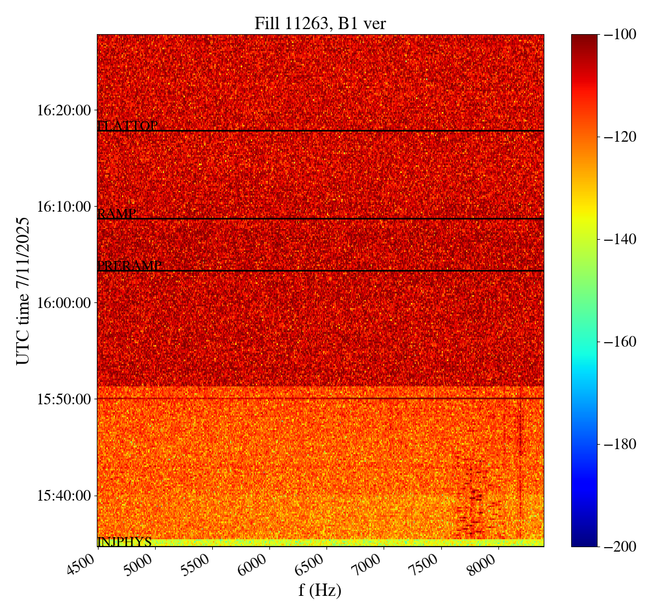Click the PRERAMP phase marker label
Screen dimensions: 672x616
[x=129, y=265]
